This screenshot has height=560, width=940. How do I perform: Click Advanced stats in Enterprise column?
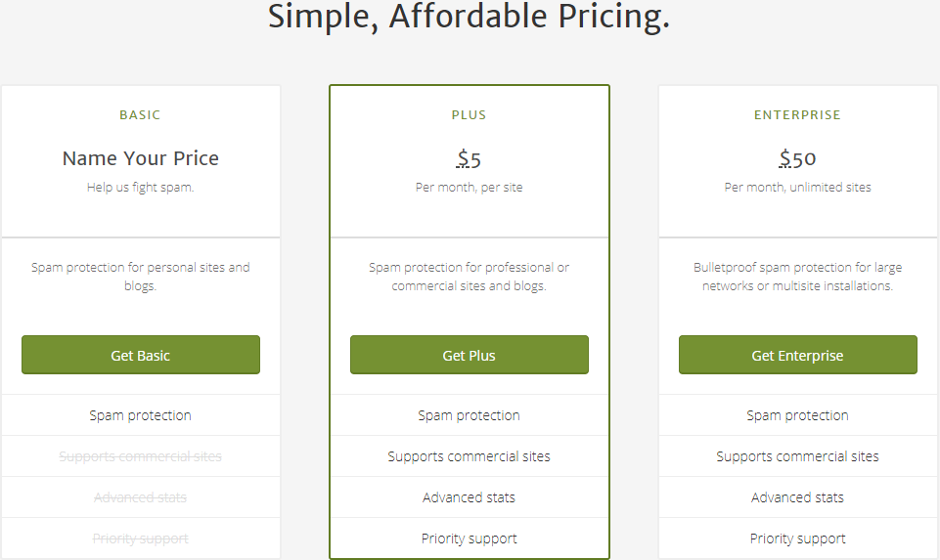tap(797, 497)
